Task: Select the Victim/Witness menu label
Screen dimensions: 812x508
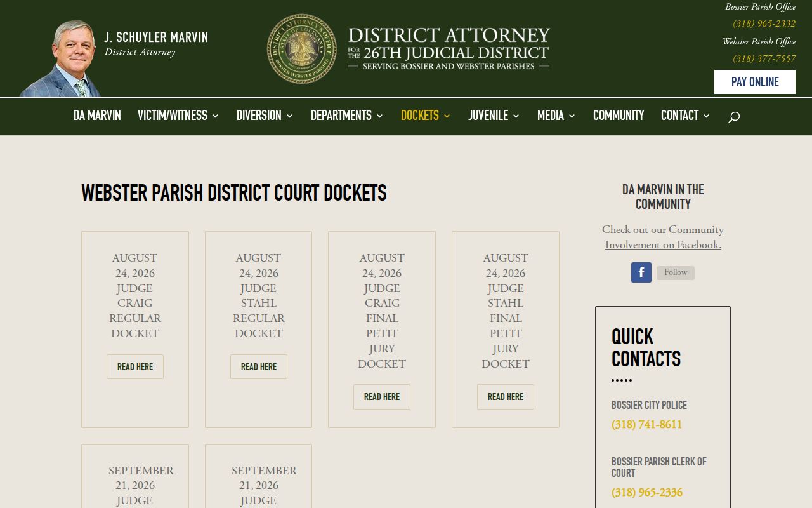Action: tap(173, 116)
